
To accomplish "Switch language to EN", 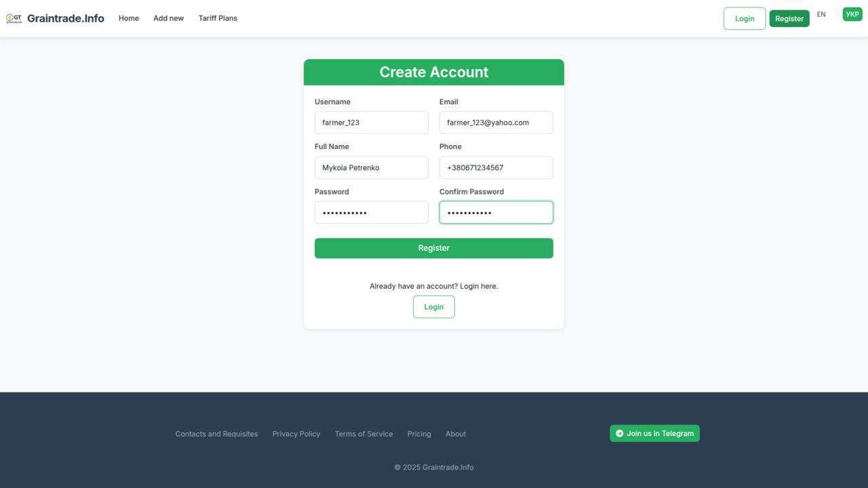I will (821, 14).
